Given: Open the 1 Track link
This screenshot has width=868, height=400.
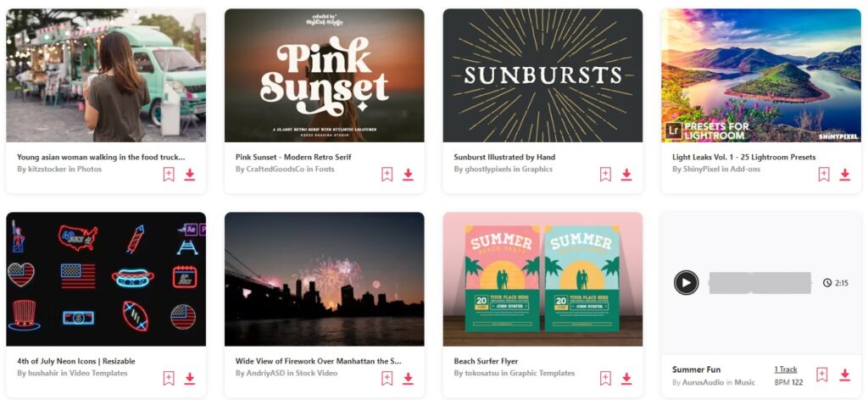Looking at the screenshot, I should [786, 369].
